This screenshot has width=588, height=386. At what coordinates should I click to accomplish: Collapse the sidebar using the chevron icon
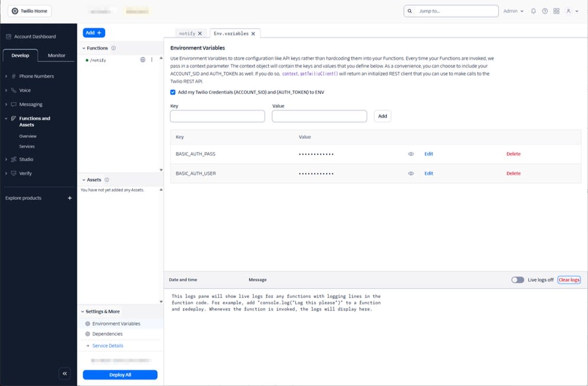pyautogui.click(x=64, y=374)
